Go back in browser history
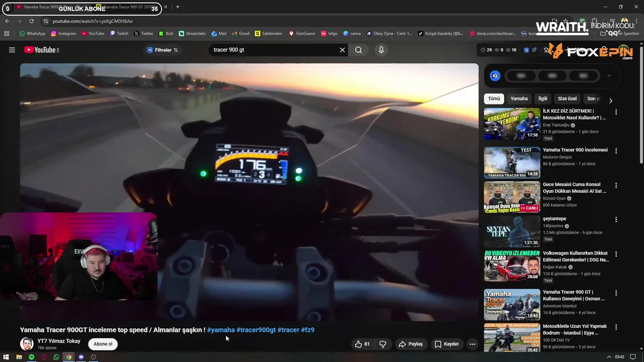Viewport: 644px width, 362px height. coord(7,21)
